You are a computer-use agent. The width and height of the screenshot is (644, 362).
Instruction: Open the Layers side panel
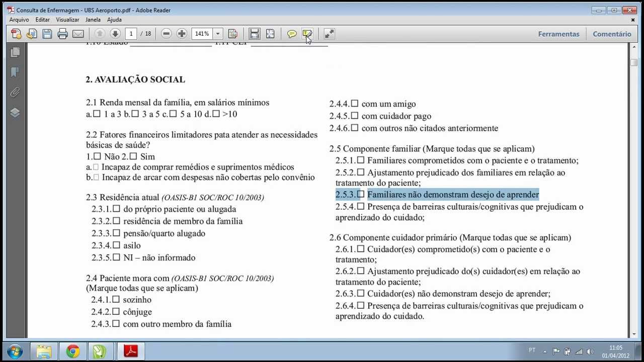[15, 113]
